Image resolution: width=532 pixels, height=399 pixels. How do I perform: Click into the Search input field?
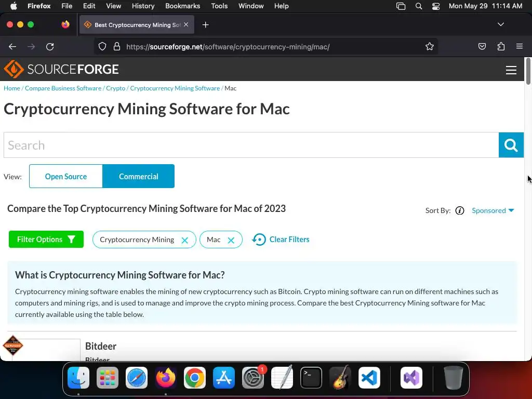point(251,145)
